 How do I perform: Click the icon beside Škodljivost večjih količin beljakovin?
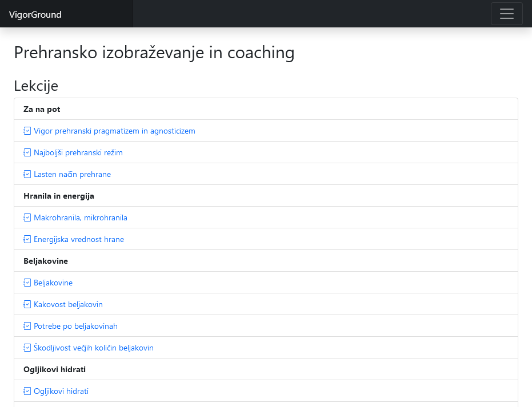point(27,348)
